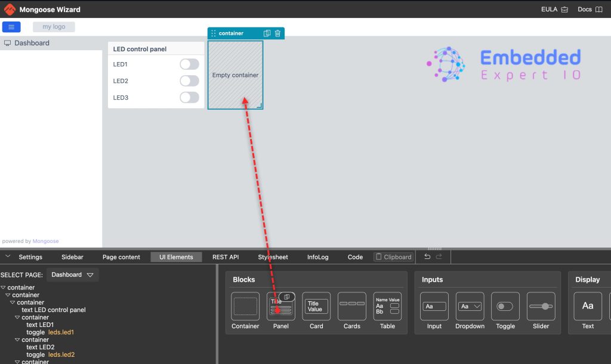Toggle the LED1 switch
The height and width of the screenshot is (364, 611).
pos(189,64)
